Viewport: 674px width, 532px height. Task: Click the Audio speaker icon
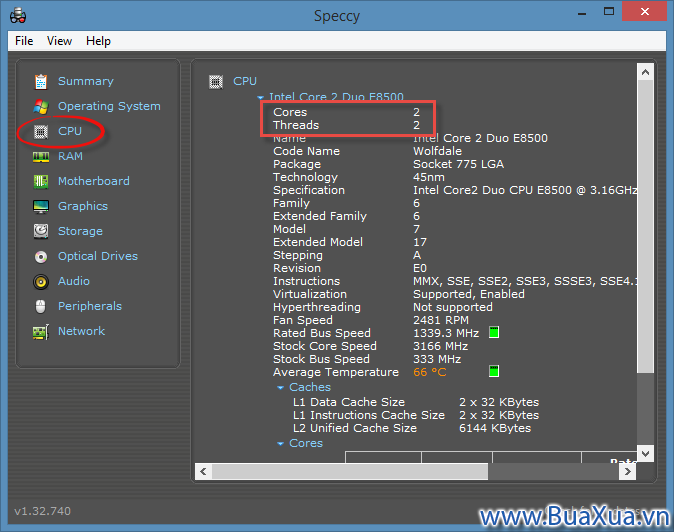41,281
